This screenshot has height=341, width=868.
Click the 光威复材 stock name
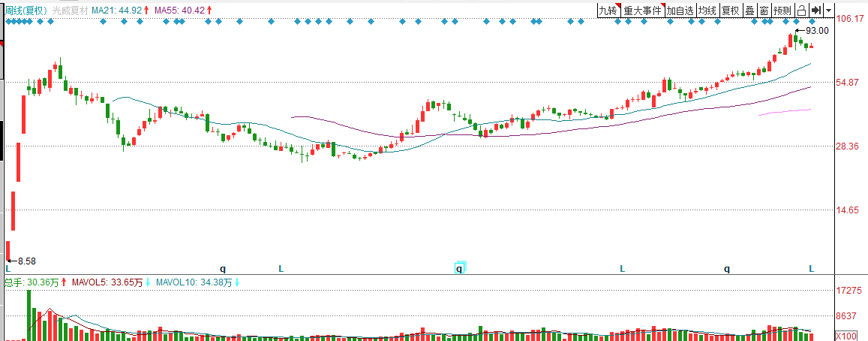[x=70, y=10]
